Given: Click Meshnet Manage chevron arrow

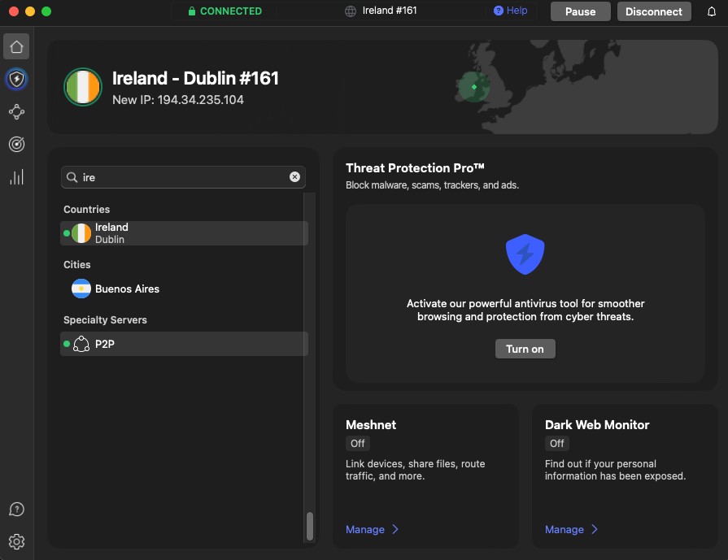Looking at the screenshot, I should pyautogui.click(x=395, y=529).
